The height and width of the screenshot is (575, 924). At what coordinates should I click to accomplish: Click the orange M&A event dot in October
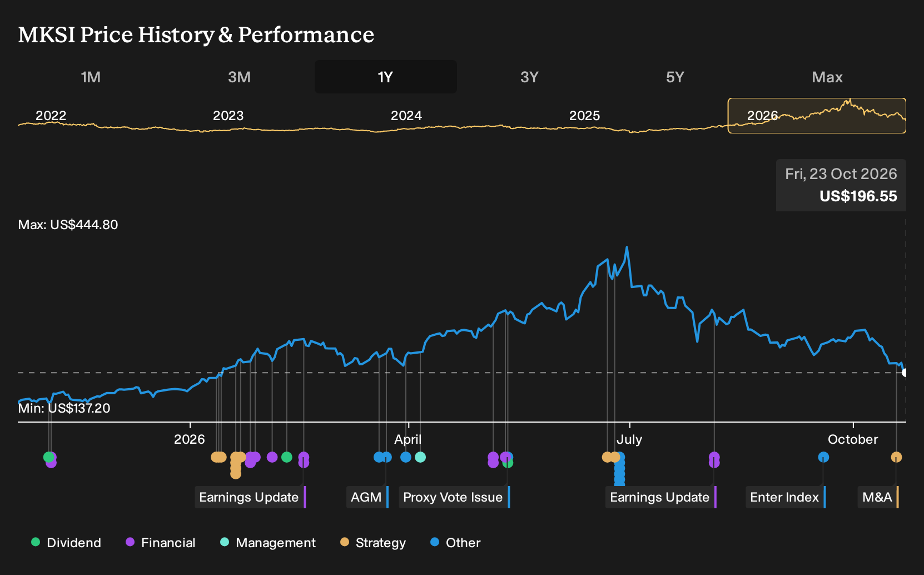click(x=896, y=457)
